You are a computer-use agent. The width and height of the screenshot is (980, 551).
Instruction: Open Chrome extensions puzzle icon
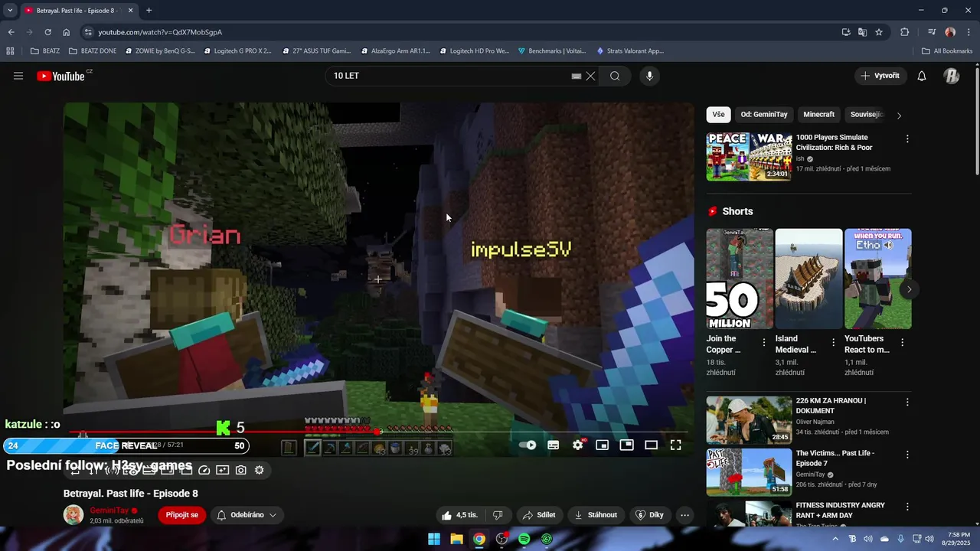pyautogui.click(x=905, y=32)
